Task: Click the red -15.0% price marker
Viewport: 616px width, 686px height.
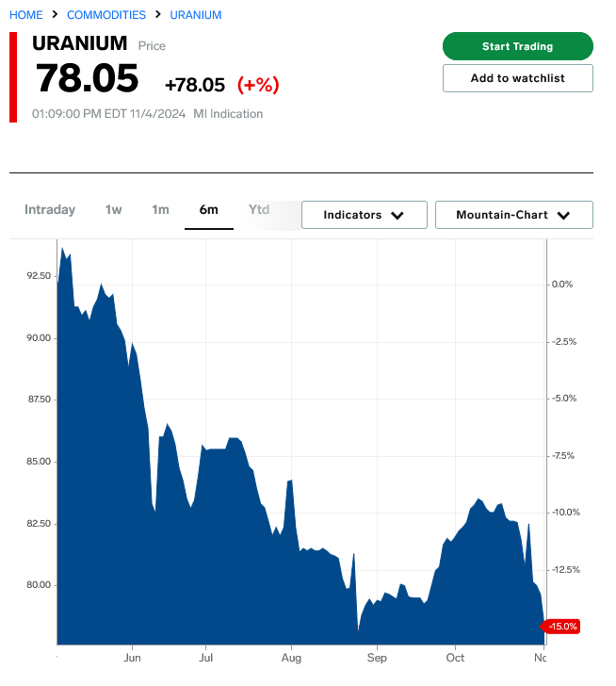Action: pos(562,626)
